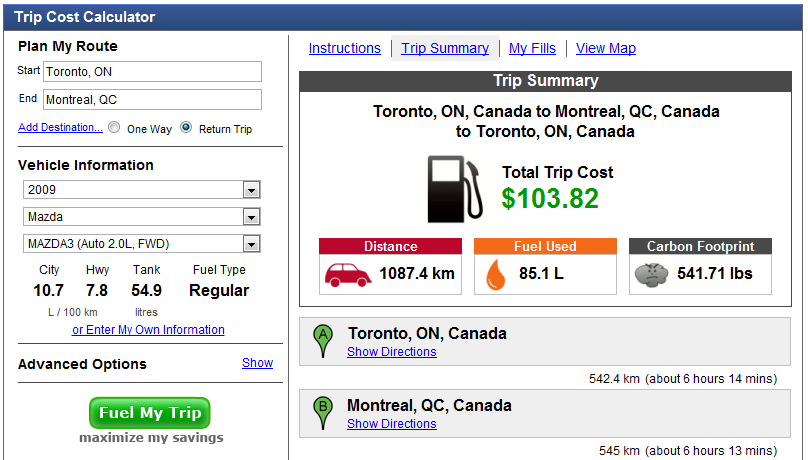Click Show Directions under Toronto
808x460 pixels.
[x=391, y=352]
